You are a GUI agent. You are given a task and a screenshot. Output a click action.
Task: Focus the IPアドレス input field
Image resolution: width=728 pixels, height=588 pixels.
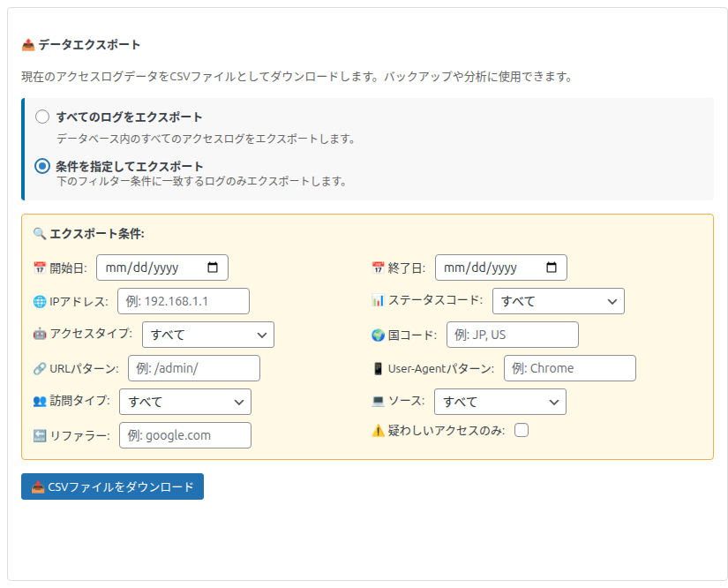[x=184, y=301]
